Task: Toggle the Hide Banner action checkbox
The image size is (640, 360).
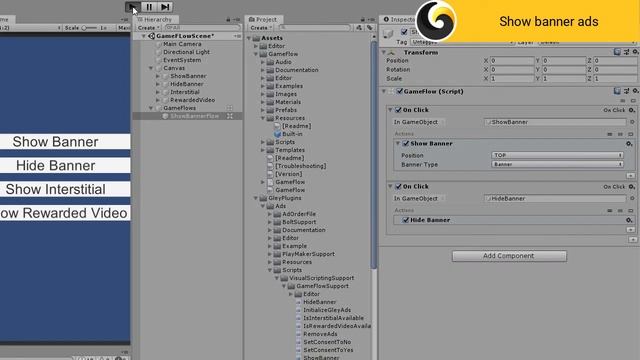Action: point(406,220)
